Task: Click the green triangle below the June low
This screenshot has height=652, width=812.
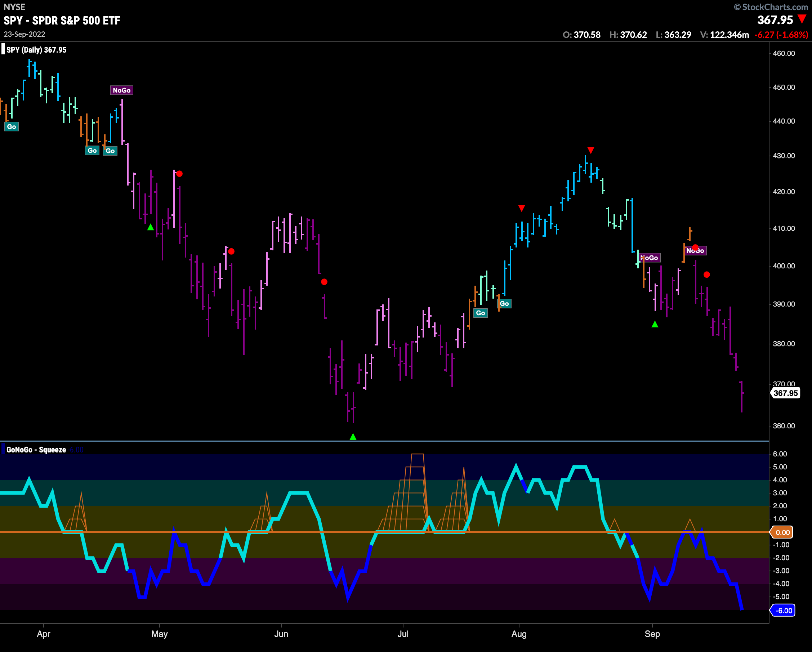Action: (x=353, y=437)
